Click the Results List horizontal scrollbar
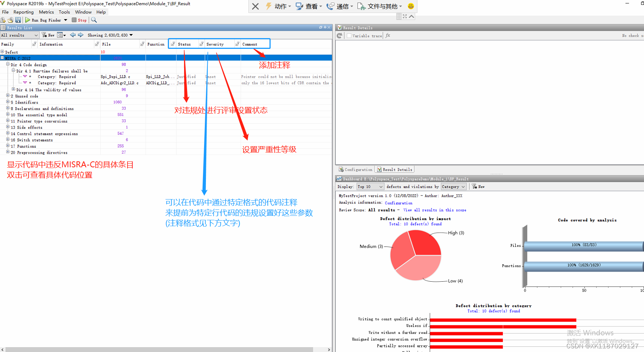 159,349
